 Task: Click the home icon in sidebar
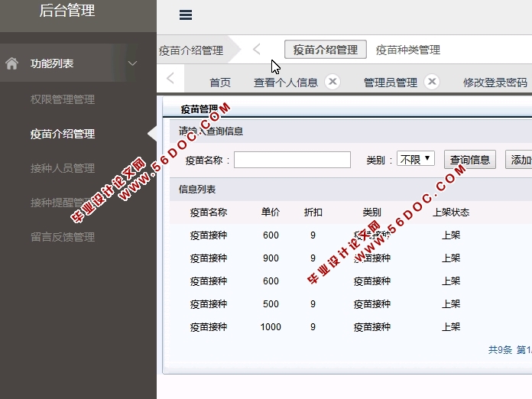[12, 63]
